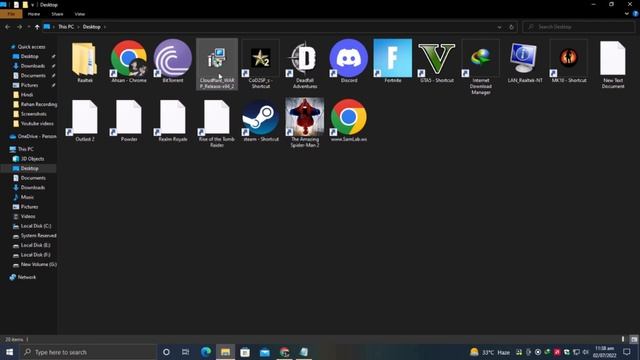
Task: Select This PC in navigation pane
Action: 25,149
